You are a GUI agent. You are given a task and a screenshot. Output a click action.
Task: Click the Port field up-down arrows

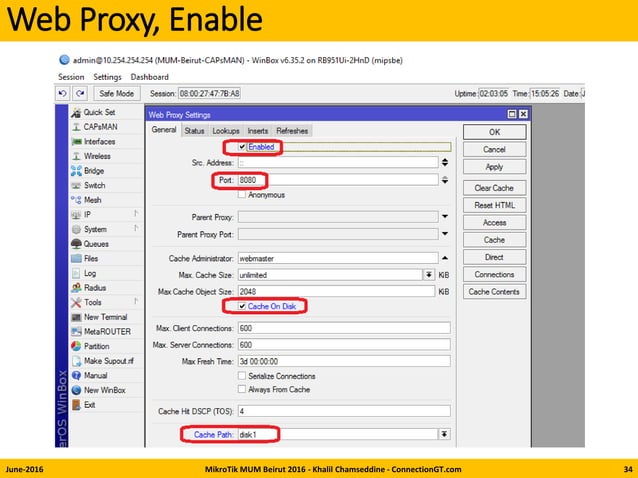[445, 180]
